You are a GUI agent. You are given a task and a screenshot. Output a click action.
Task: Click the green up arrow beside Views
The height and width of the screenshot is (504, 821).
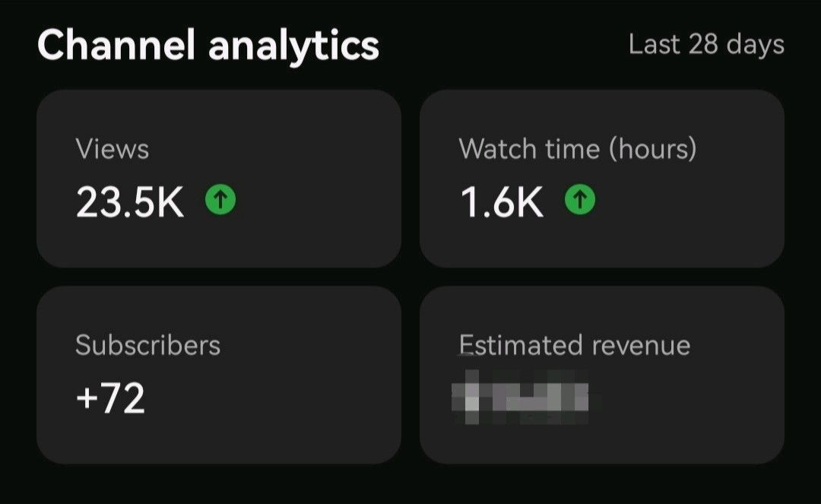[220, 199]
